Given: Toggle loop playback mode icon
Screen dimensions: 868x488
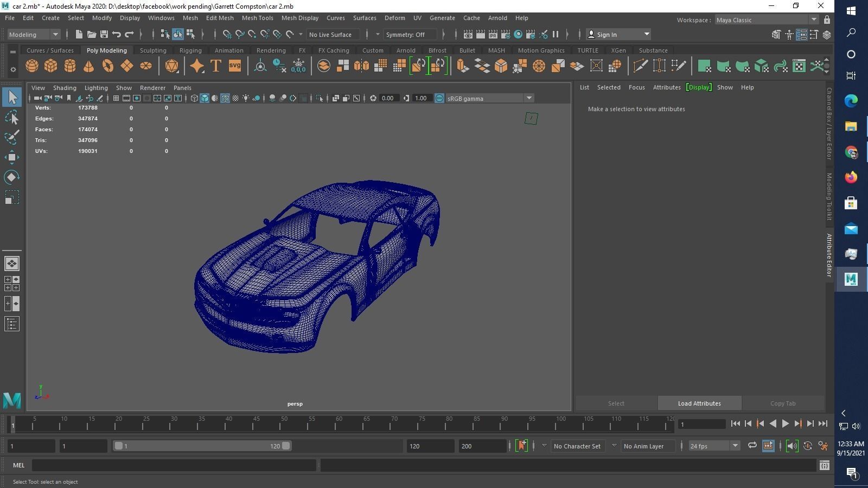Looking at the screenshot, I should click(752, 446).
